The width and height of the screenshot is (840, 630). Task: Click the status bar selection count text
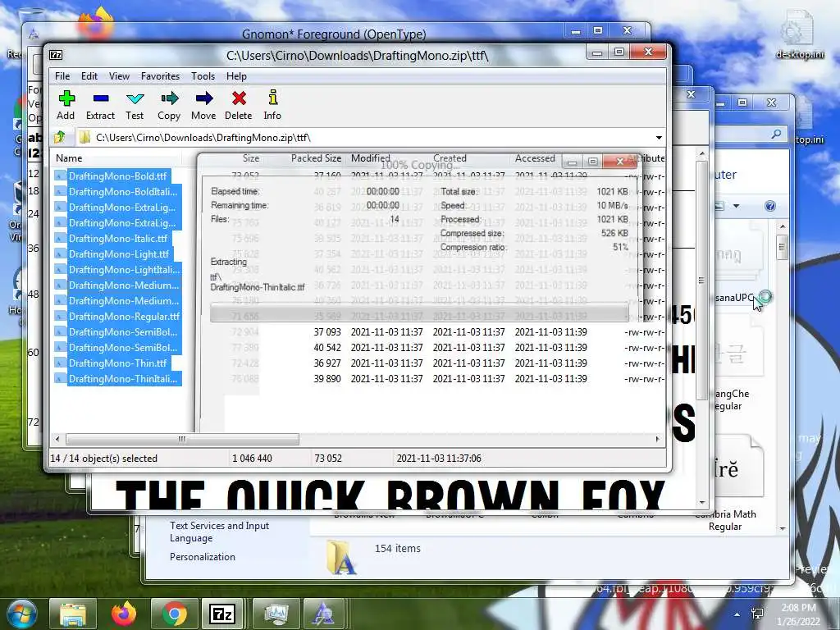[103, 459]
